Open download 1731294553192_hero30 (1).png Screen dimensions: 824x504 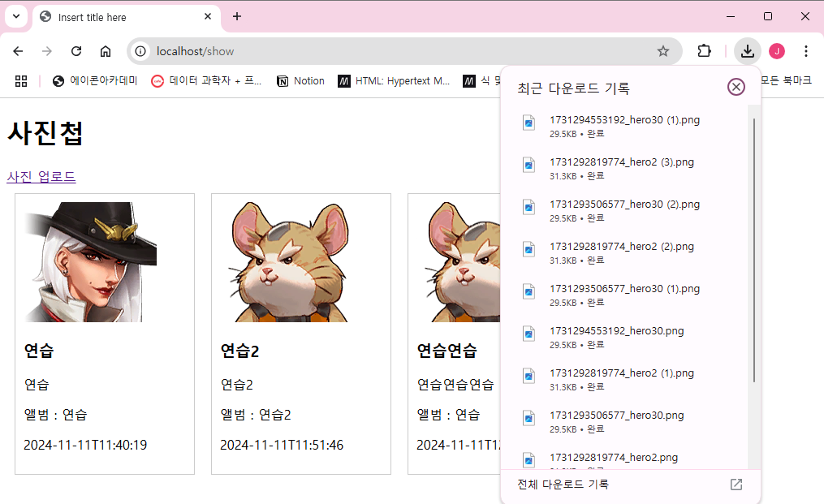(624, 126)
